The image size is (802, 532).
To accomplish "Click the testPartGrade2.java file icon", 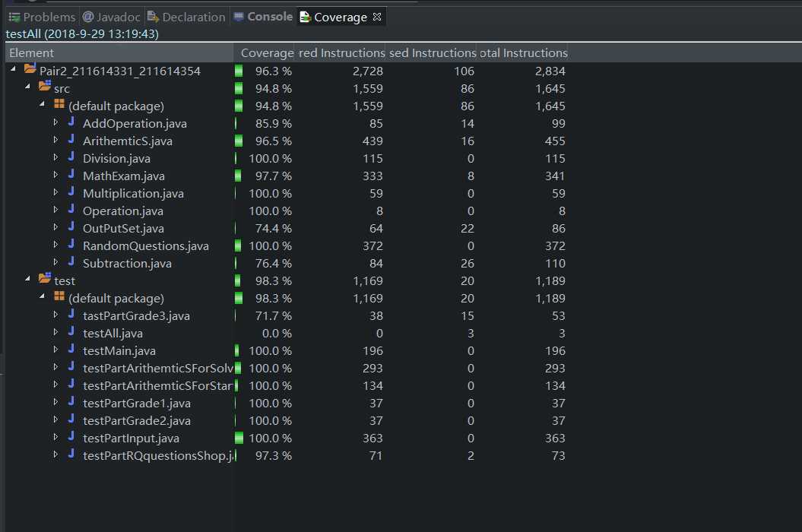I will [71, 419].
